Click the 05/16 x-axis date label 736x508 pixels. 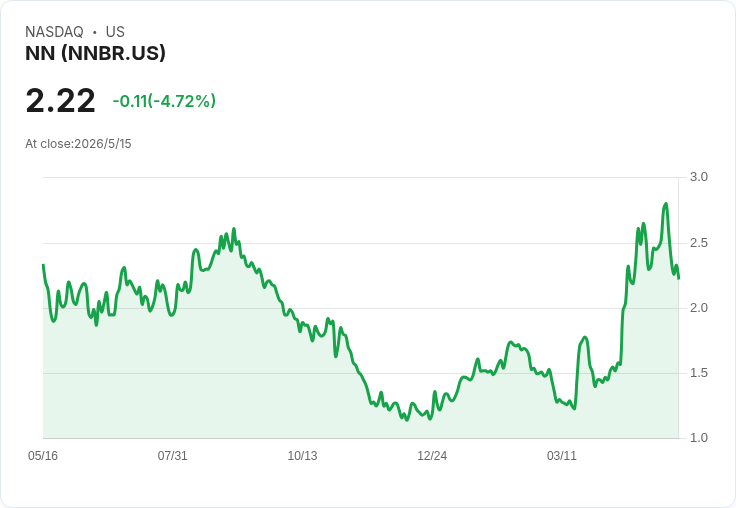43,455
